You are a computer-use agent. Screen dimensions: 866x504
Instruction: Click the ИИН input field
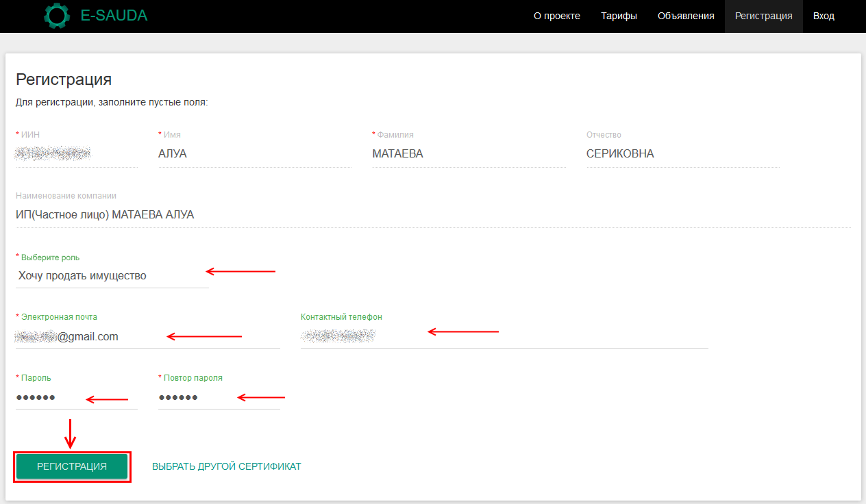[x=76, y=154]
